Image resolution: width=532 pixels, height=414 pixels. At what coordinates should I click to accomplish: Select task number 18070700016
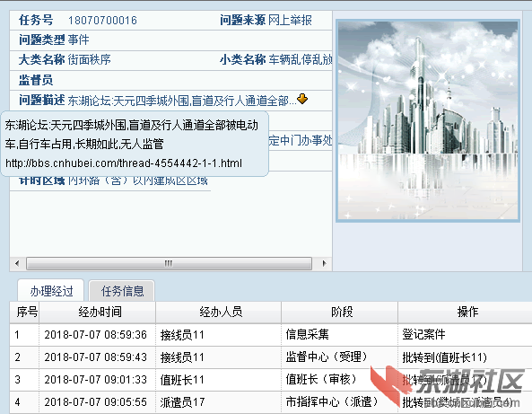click(x=102, y=21)
